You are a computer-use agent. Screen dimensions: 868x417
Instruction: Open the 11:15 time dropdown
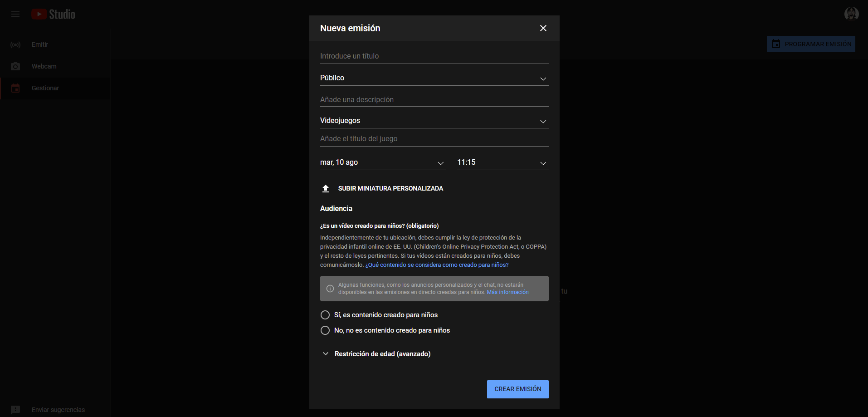[502, 162]
